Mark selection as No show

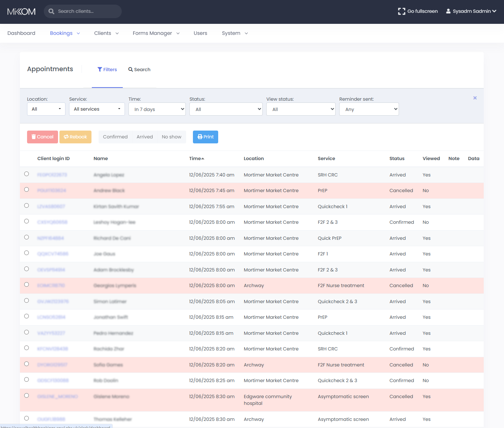tap(171, 137)
